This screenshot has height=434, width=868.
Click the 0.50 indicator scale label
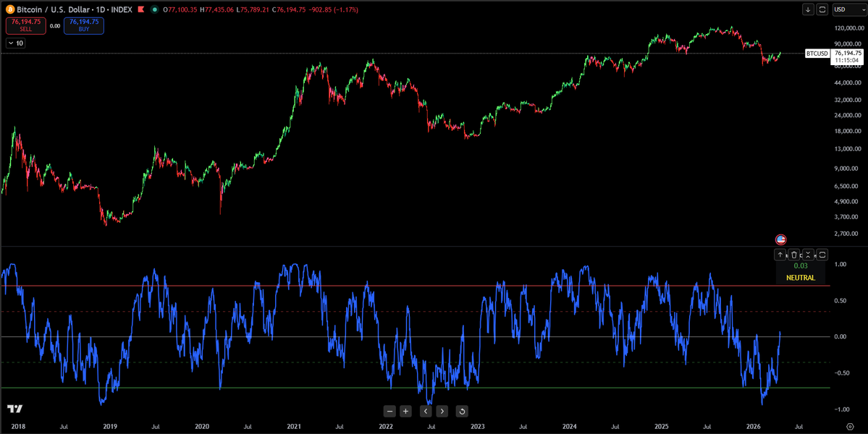[840, 301]
